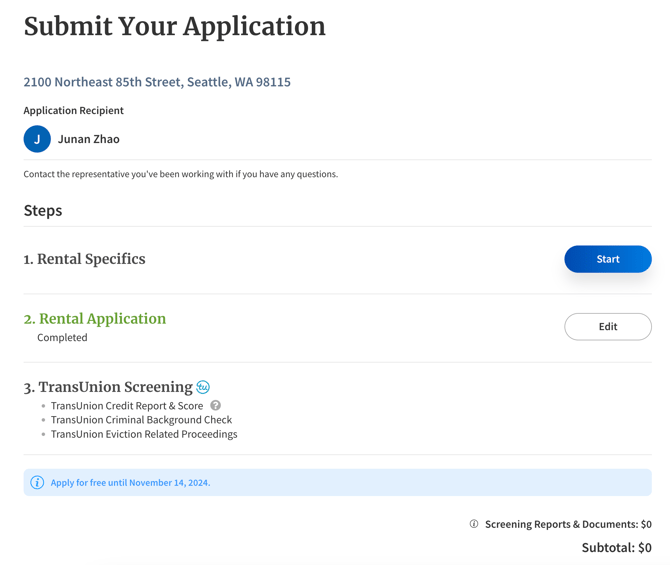Select the Rental Specifics step heading
This screenshot has height=565, width=670.
[85, 259]
